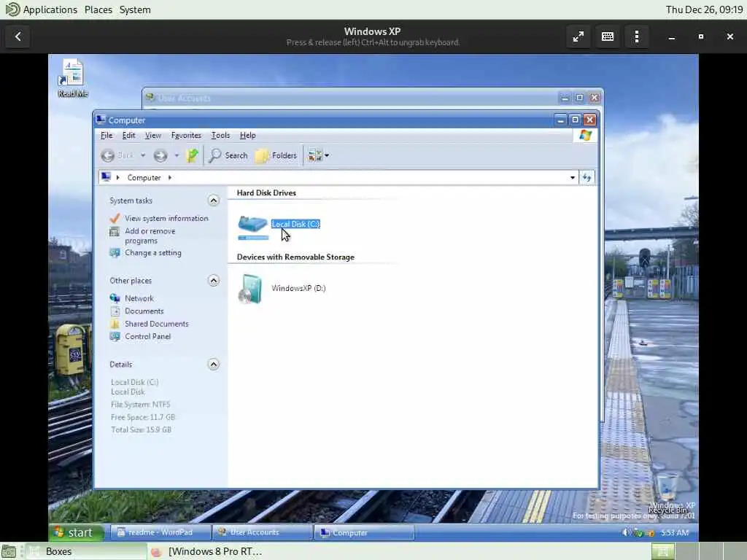Click the Back navigation arrow icon
This screenshot has width=747, height=560.
pyautogui.click(x=108, y=155)
